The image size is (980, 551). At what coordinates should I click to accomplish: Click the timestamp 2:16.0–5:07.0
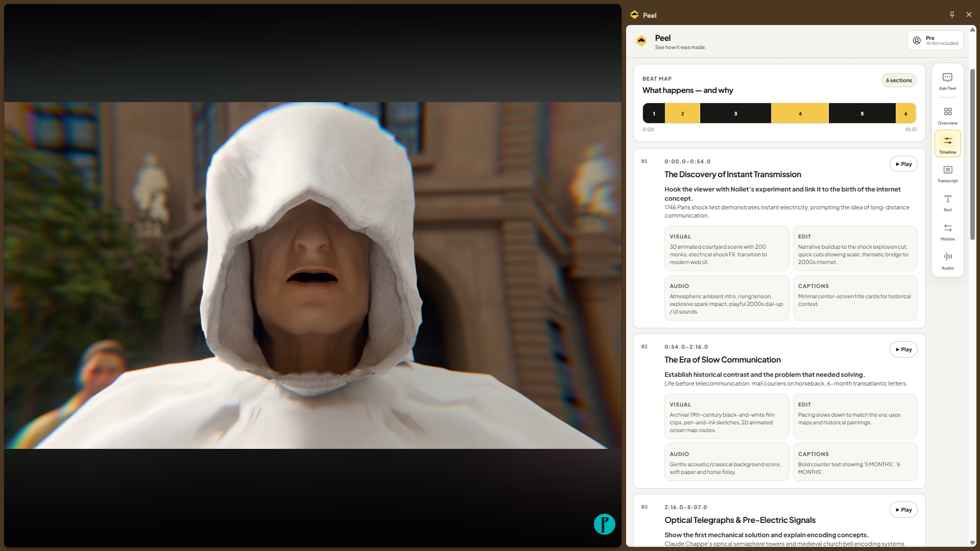pyautogui.click(x=686, y=507)
